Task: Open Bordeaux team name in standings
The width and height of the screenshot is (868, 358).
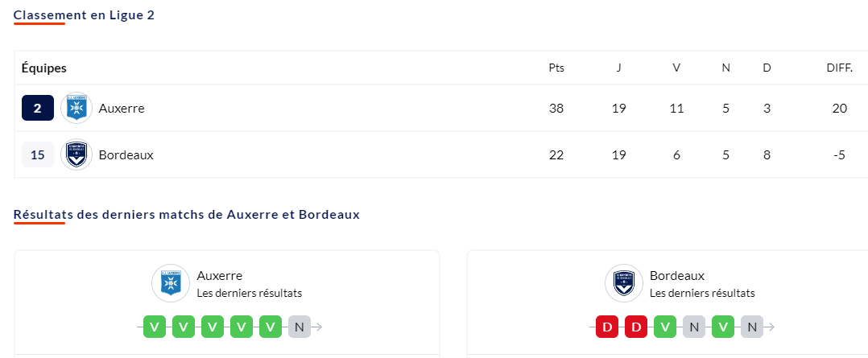Action: tap(126, 155)
